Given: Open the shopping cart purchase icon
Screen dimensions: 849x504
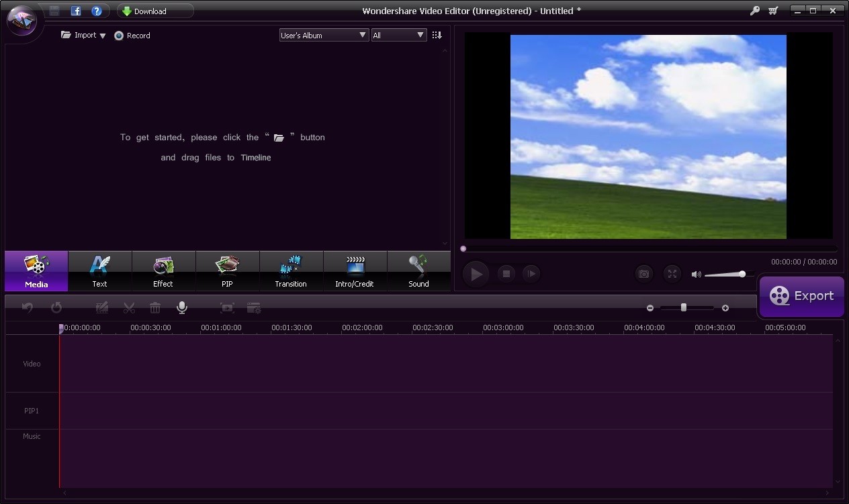Looking at the screenshot, I should (x=773, y=11).
